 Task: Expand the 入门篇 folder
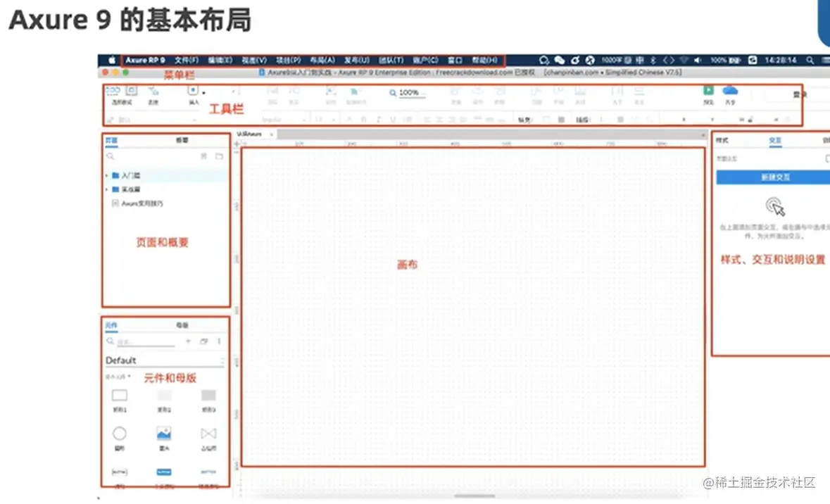tap(106, 175)
